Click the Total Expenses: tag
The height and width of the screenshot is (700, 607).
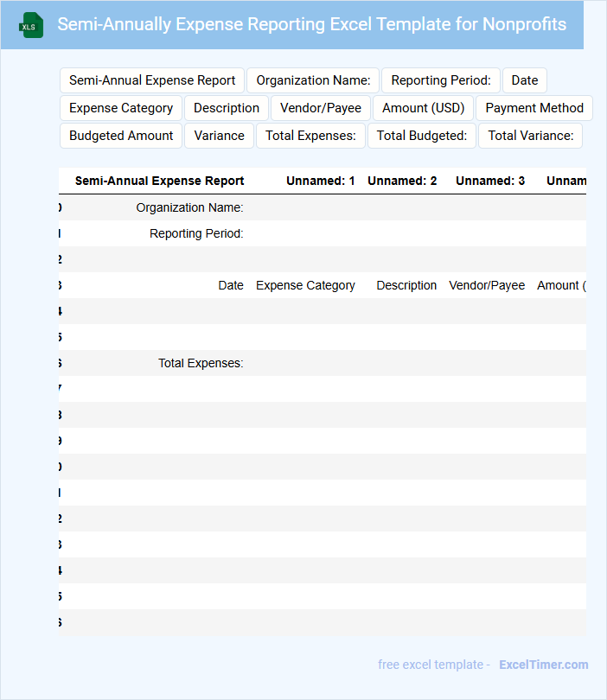[x=310, y=136]
